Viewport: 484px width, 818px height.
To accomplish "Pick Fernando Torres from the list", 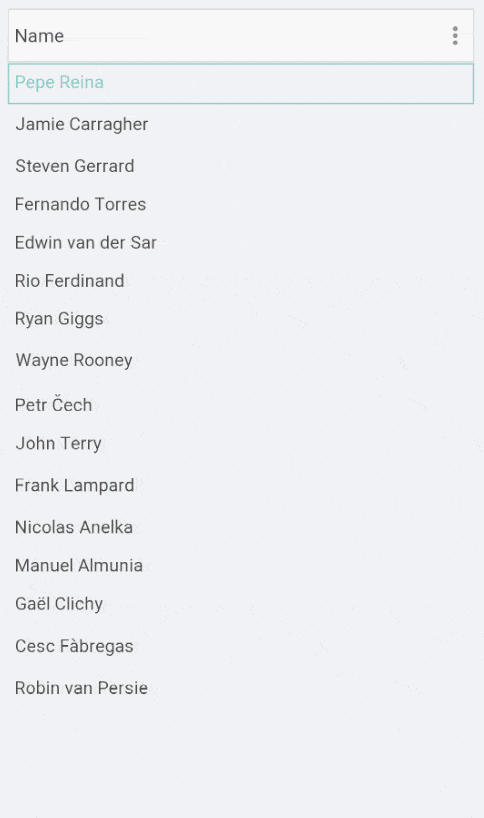I will [x=241, y=204].
